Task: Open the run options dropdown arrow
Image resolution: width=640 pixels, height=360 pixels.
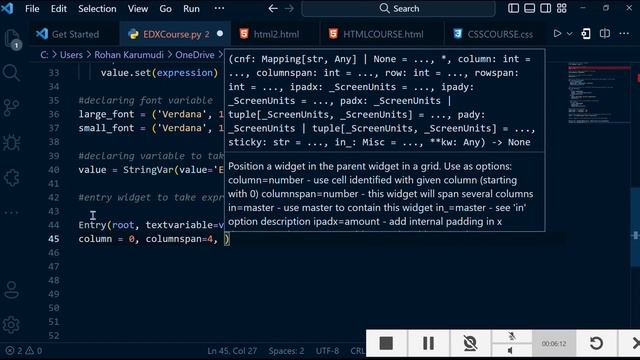Action: pyautogui.click(x=569, y=34)
